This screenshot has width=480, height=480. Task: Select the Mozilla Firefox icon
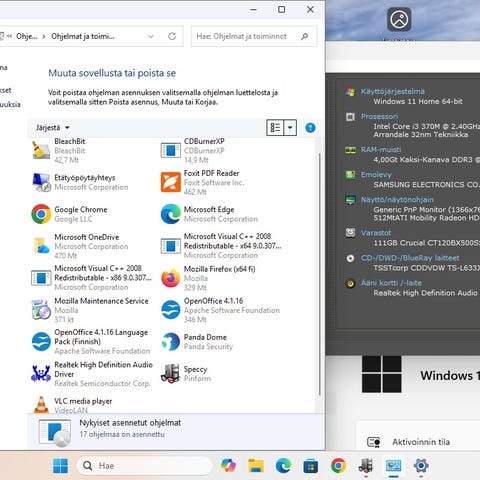(x=171, y=278)
